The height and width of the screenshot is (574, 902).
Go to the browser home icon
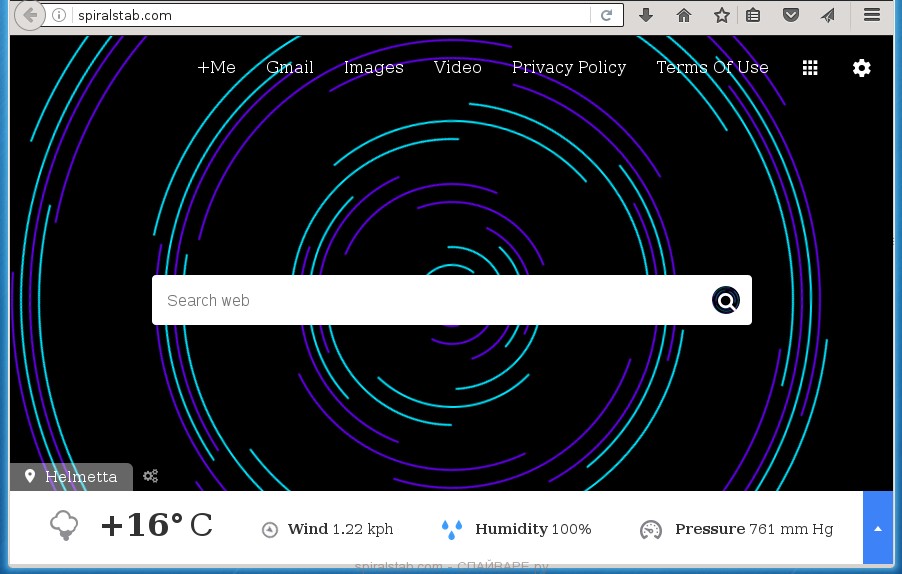click(684, 15)
